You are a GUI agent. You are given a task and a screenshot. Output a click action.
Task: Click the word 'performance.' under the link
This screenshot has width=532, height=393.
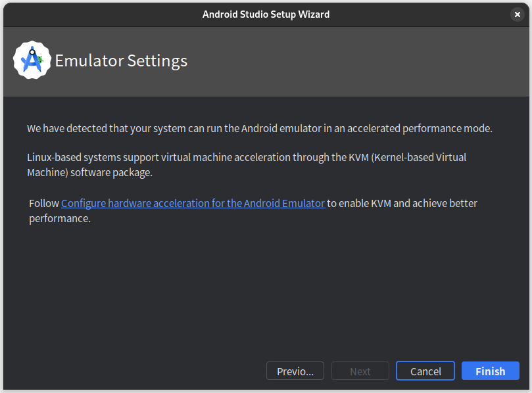(x=59, y=218)
